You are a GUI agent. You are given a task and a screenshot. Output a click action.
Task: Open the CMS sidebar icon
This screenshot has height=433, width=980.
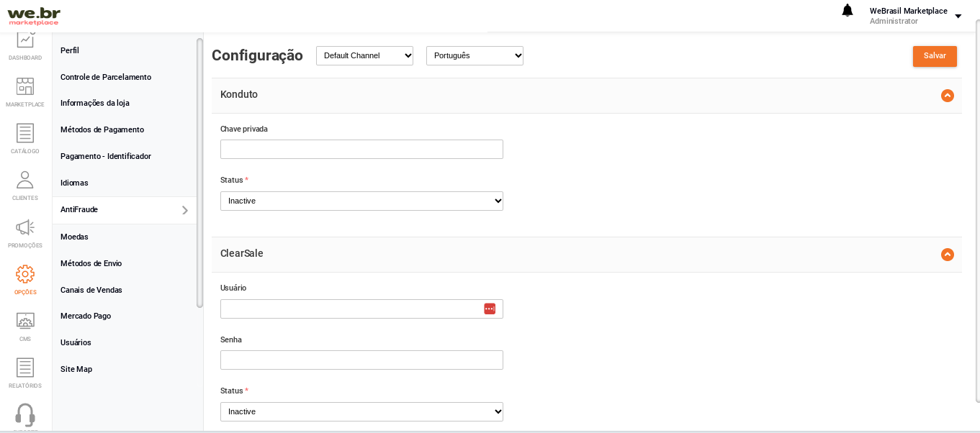tap(25, 321)
